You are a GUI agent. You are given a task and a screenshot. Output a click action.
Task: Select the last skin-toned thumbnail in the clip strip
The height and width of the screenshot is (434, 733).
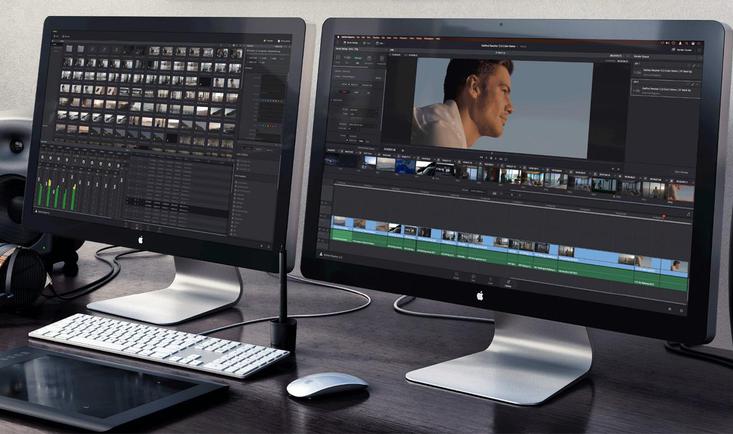(681, 193)
